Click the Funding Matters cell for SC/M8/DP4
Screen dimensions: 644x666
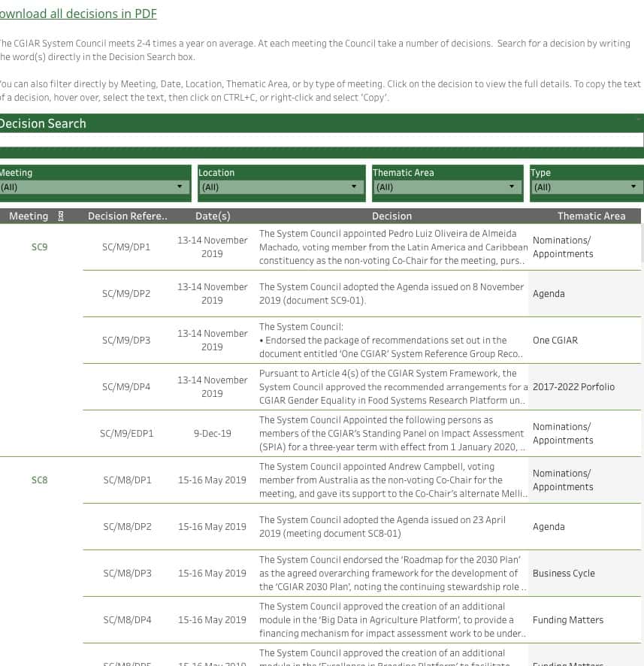click(567, 620)
